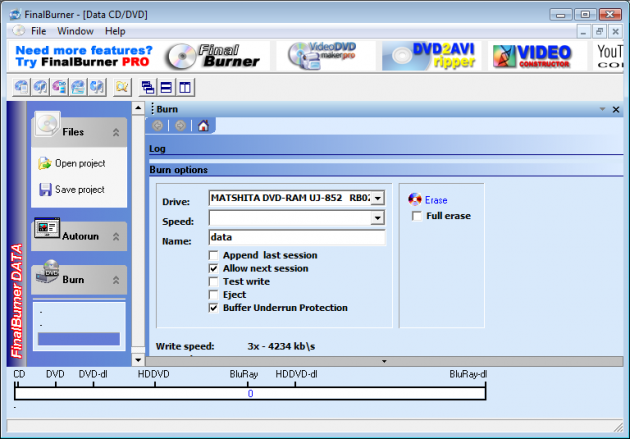Click the sidebar scroll down arrow
This screenshot has width=630, height=439.
coord(138,360)
